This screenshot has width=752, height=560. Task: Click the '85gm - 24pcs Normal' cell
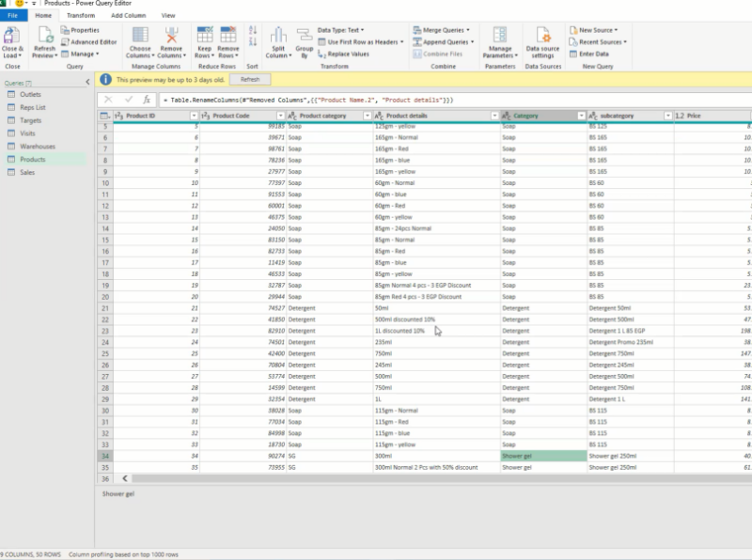[436, 228]
